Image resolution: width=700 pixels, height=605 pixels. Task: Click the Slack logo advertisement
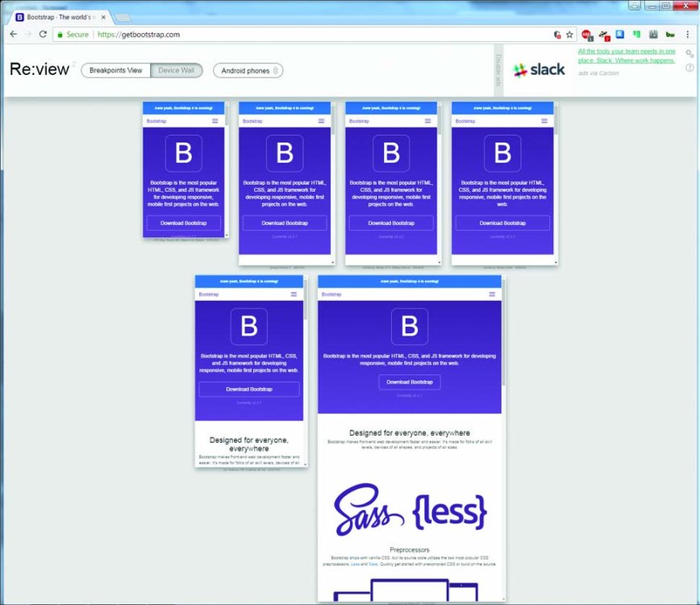[x=539, y=69]
